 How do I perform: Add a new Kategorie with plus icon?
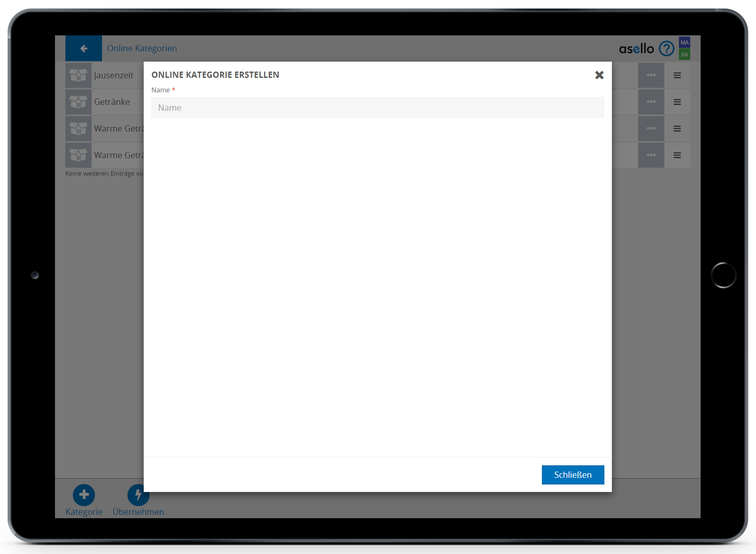tap(84, 494)
